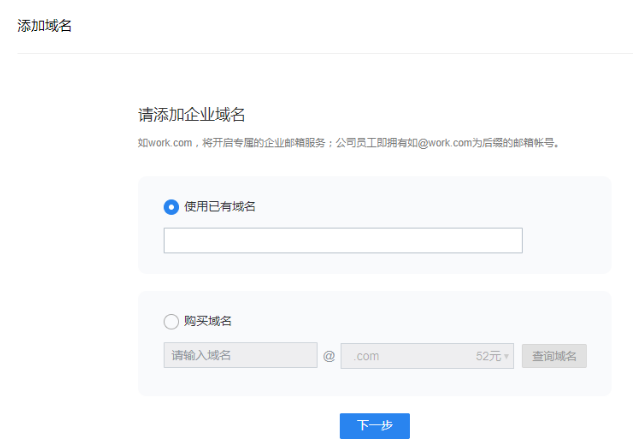This screenshot has width=633, height=447.
Task: Click the blue 下一步 button
Action: pyautogui.click(x=374, y=425)
